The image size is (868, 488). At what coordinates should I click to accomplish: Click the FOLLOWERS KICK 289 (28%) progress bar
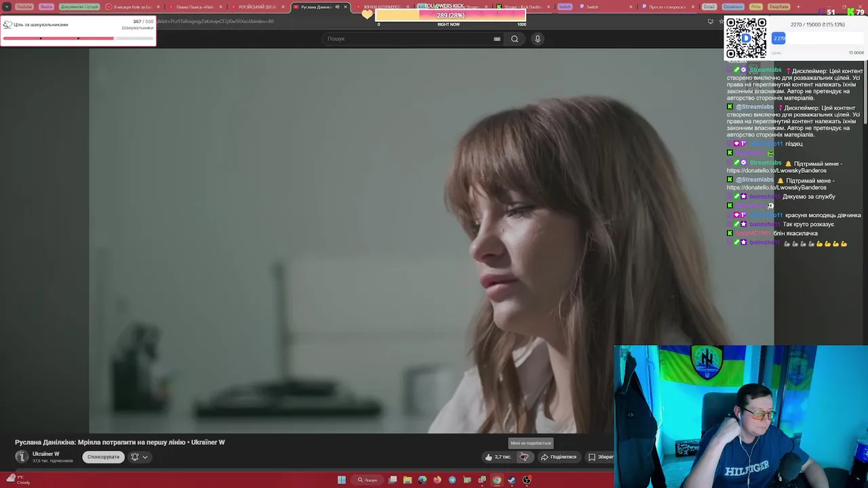[450, 15]
